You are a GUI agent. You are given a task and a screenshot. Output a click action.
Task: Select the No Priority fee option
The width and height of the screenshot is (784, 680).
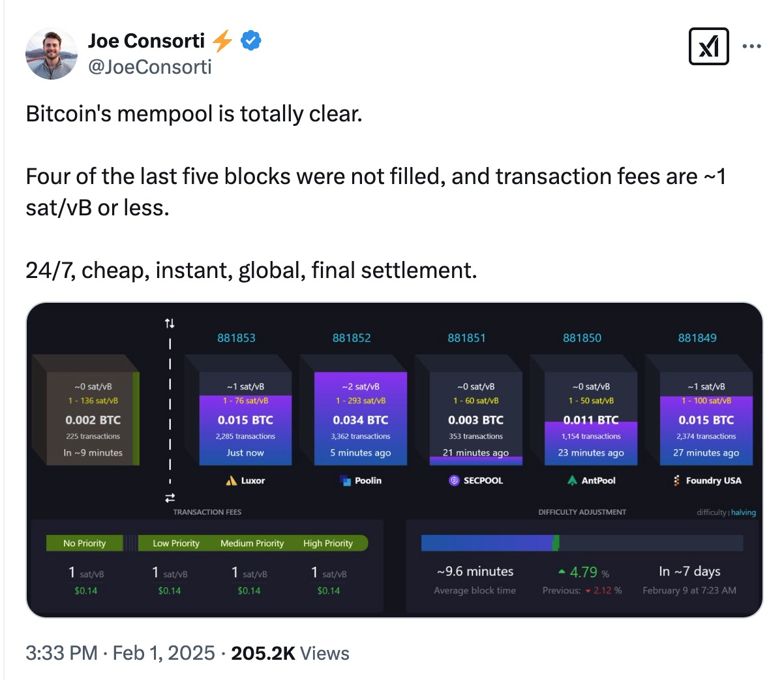click(x=84, y=542)
